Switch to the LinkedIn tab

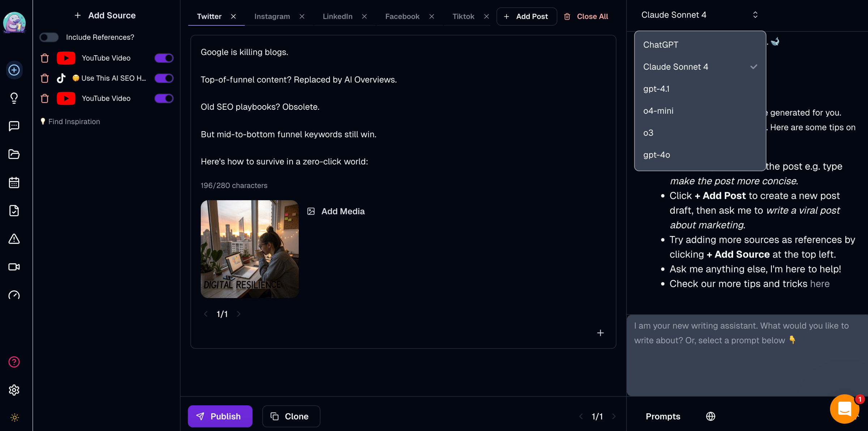337,16
